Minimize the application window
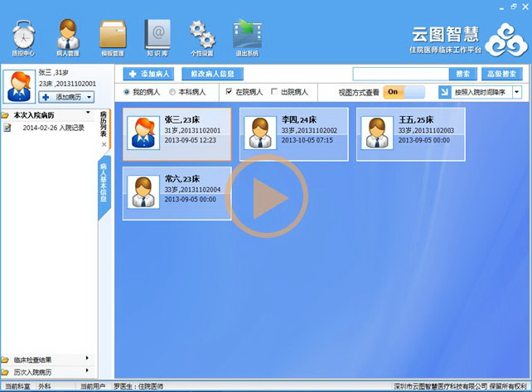532x392 pixels. click(x=502, y=7)
